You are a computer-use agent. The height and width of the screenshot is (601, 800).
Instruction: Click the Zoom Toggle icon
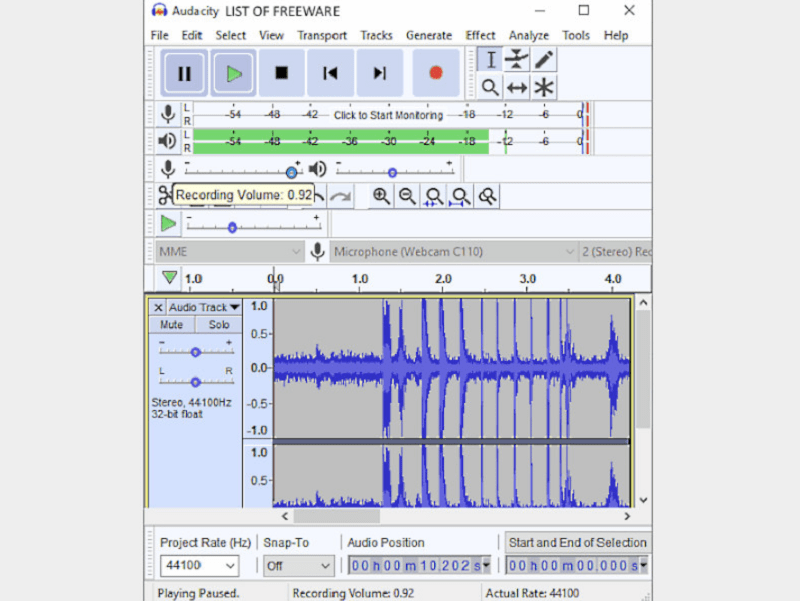(x=487, y=196)
